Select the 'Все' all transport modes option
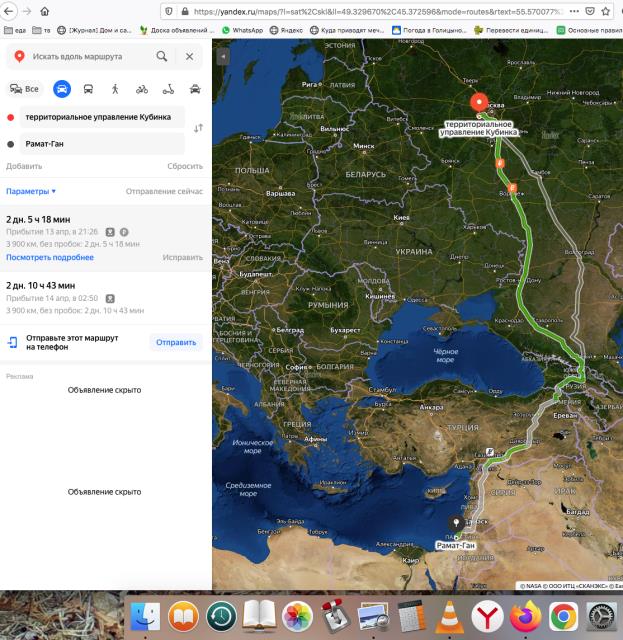The height and width of the screenshot is (640, 623). click(25, 89)
